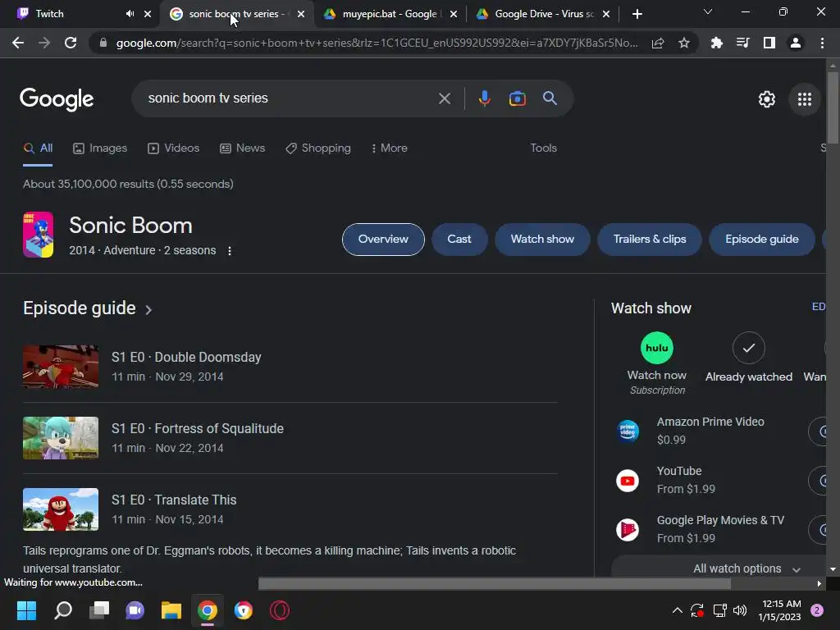Switch to the Google Drive Virus scan tab
840x630 pixels.
pos(545,14)
